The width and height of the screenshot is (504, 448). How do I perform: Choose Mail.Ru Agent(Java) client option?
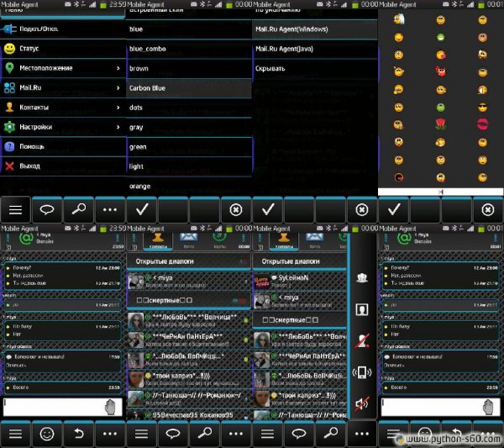pos(315,49)
